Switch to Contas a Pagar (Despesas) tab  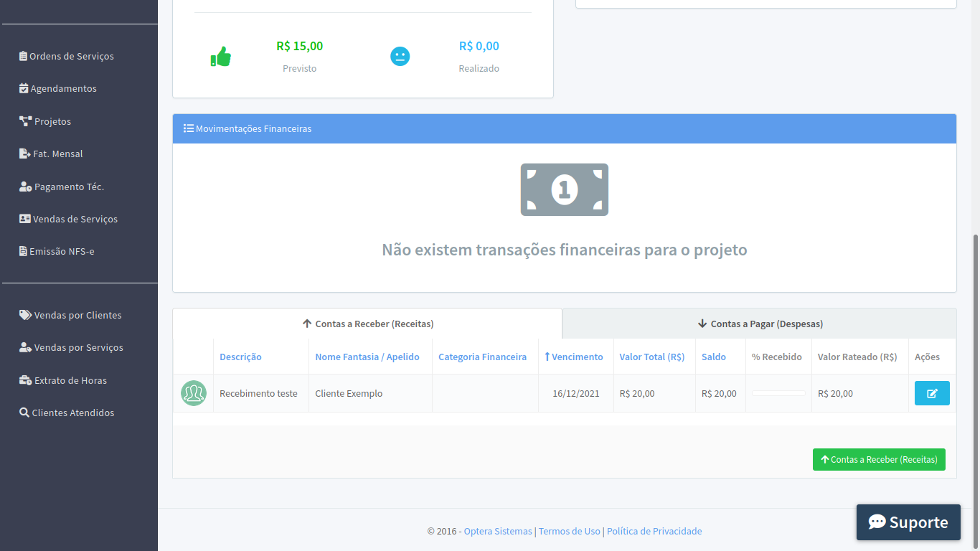pos(760,324)
